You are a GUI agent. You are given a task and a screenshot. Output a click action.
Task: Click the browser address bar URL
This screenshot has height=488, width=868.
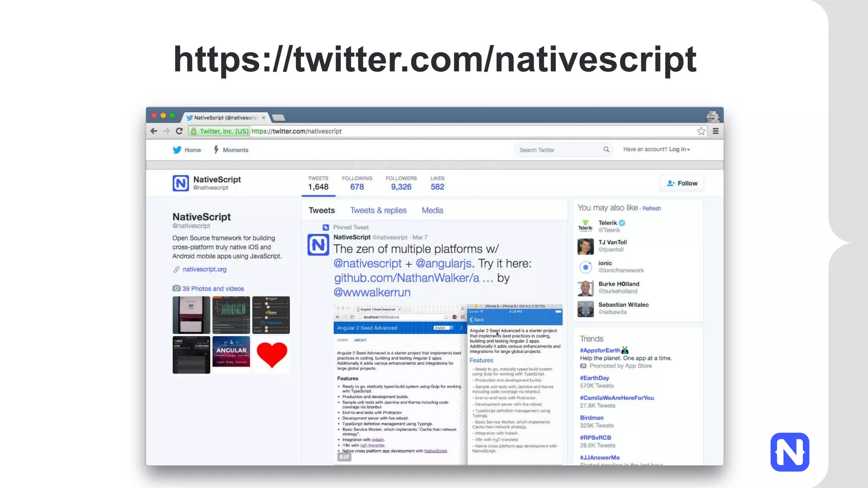tap(297, 131)
